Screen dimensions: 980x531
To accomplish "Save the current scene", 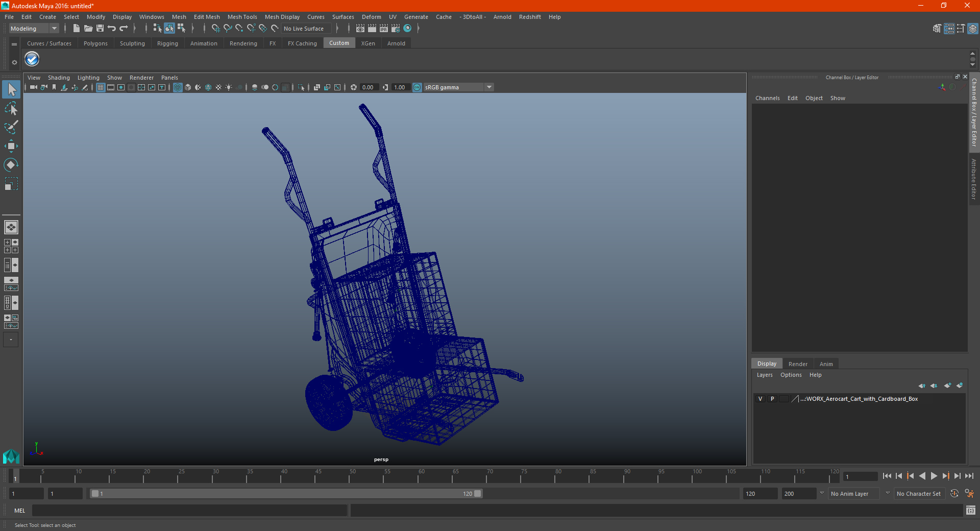I will coord(100,29).
